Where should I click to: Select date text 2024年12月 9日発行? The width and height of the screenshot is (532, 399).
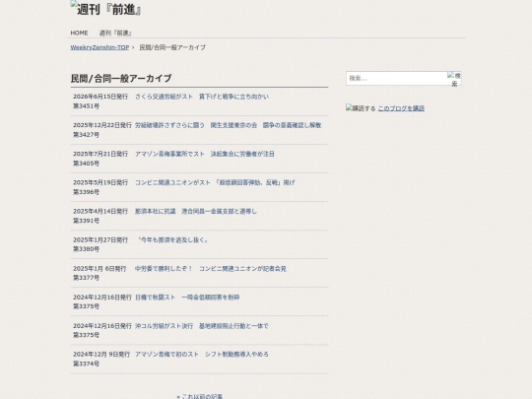point(101,355)
